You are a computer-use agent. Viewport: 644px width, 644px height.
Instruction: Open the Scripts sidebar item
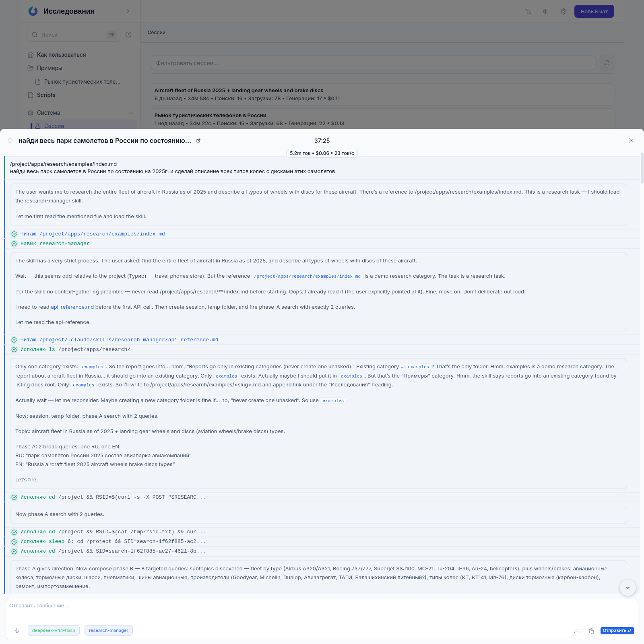[x=46, y=95]
